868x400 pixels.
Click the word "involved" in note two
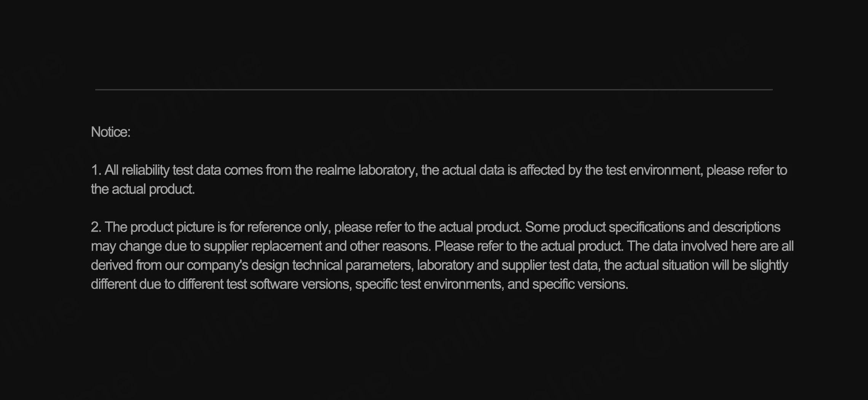[704, 246]
